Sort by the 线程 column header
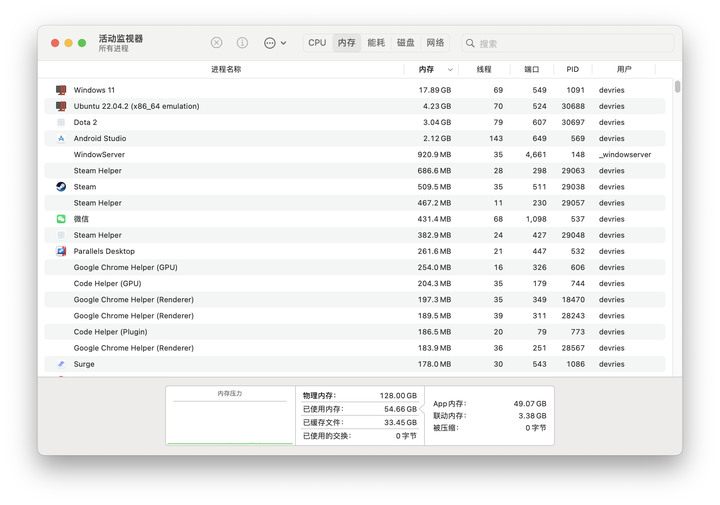720x505 pixels. 484,69
